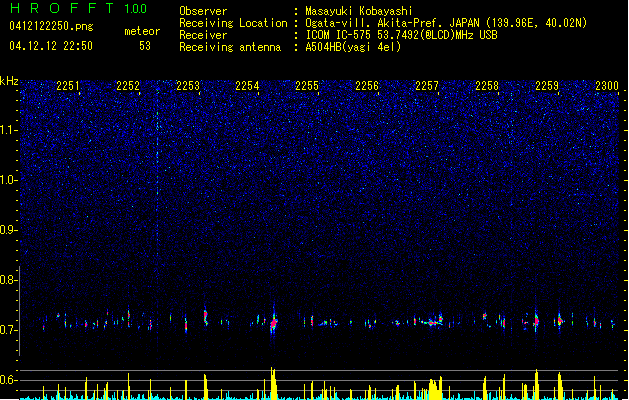Select the filename 0412122250.png
Image resolution: width=629 pixels, height=400 pixels.
51,26
